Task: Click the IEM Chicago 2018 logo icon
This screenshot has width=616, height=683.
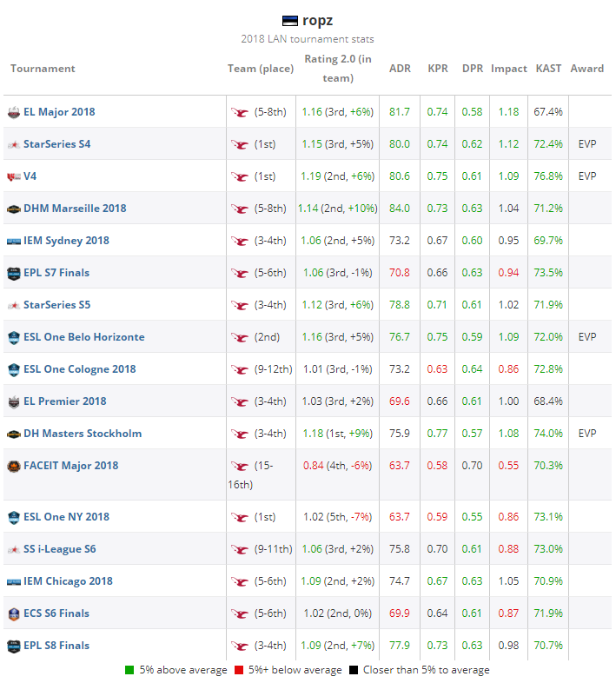Action: point(13,581)
